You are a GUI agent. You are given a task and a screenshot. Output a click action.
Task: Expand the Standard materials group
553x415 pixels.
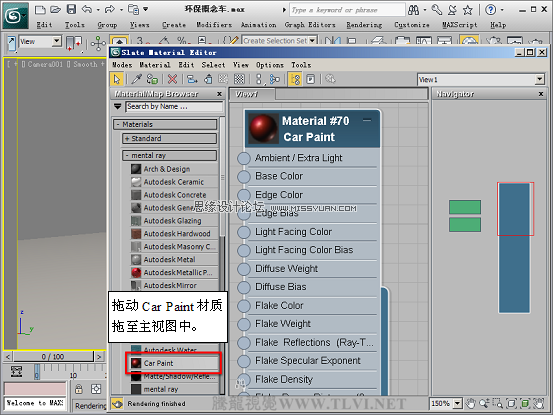tap(127, 139)
